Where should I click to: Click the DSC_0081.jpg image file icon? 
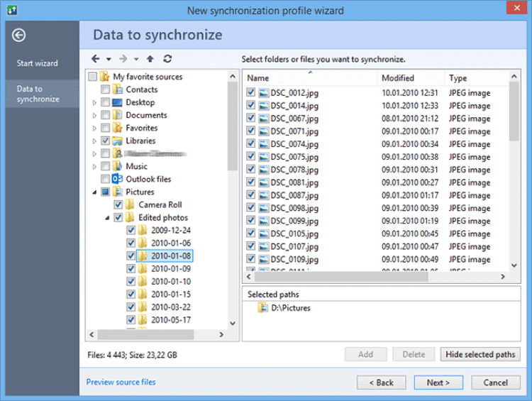(x=264, y=182)
